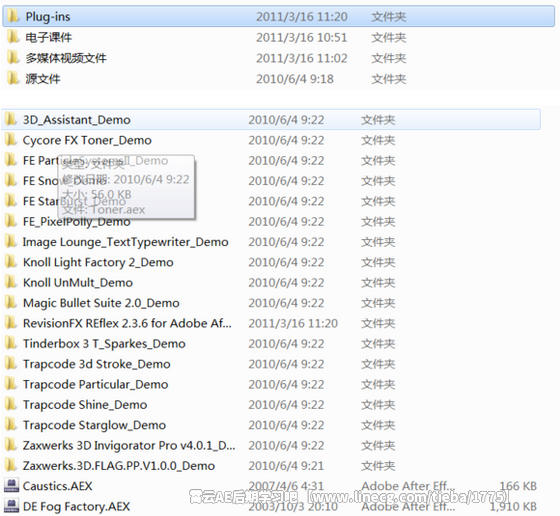
Task: Click 文件夹 type in the FE_PixelPolly_Demo row
Action: pyautogui.click(x=378, y=221)
